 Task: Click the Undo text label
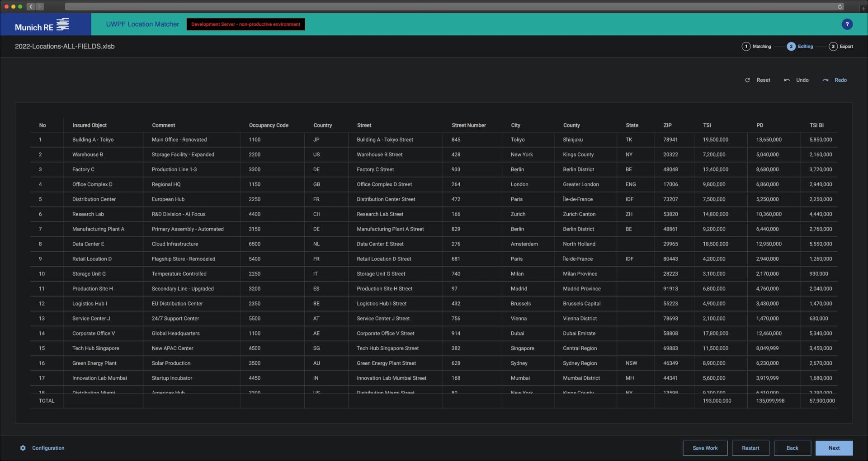(802, 80)
